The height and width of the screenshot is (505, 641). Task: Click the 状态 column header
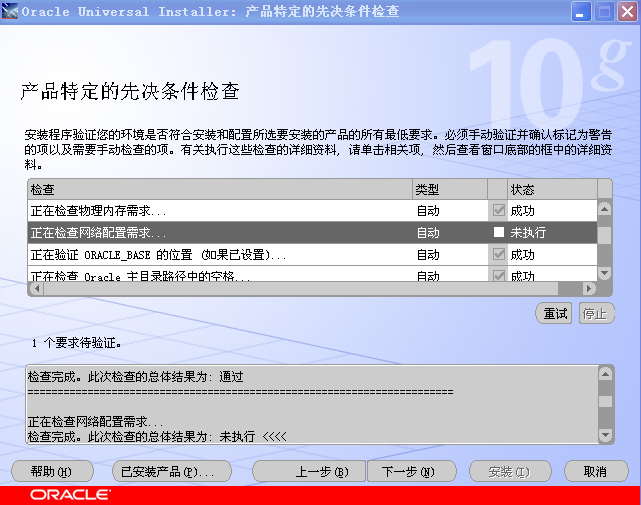(x=552, y=189)
